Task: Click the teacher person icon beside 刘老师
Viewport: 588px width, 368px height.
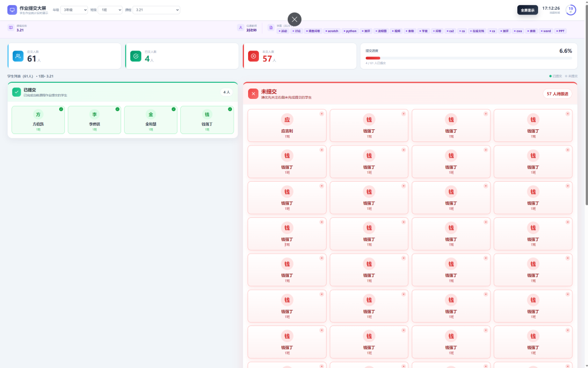Action: (x=241, y=28)
